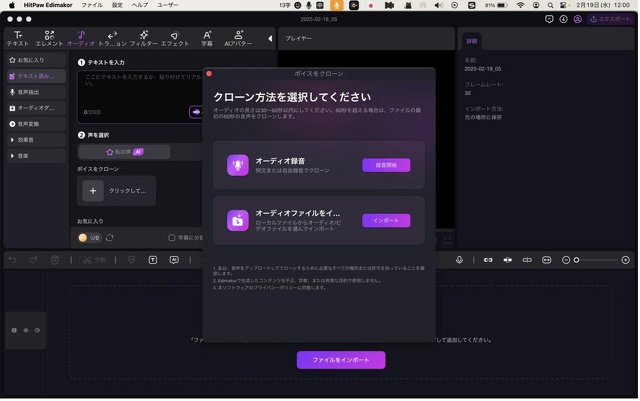
Task: Open the user account profile icon
Action: click(x=577, y=19)
